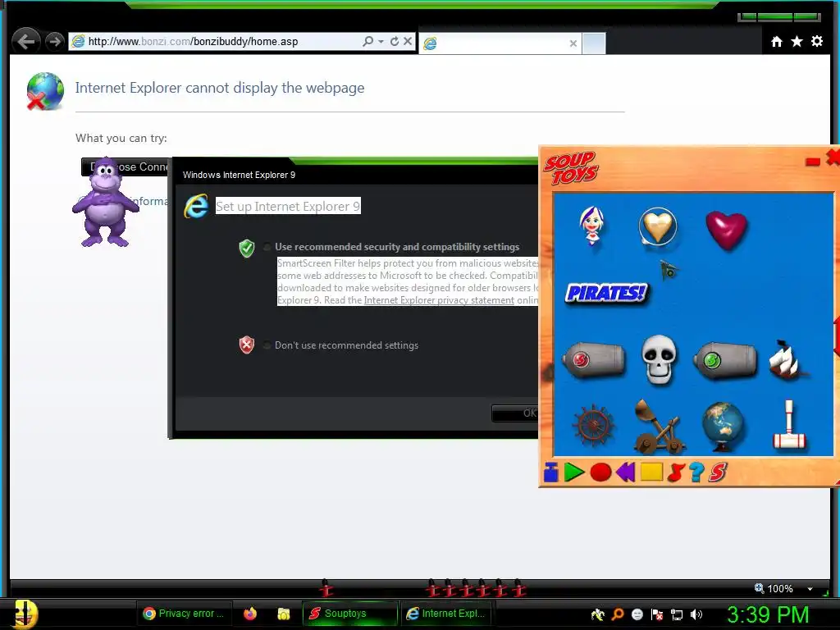Open the volume speaker tray icon
Image resolution: width=840 pixels, height=630 pixels.
tap(696, 614)
